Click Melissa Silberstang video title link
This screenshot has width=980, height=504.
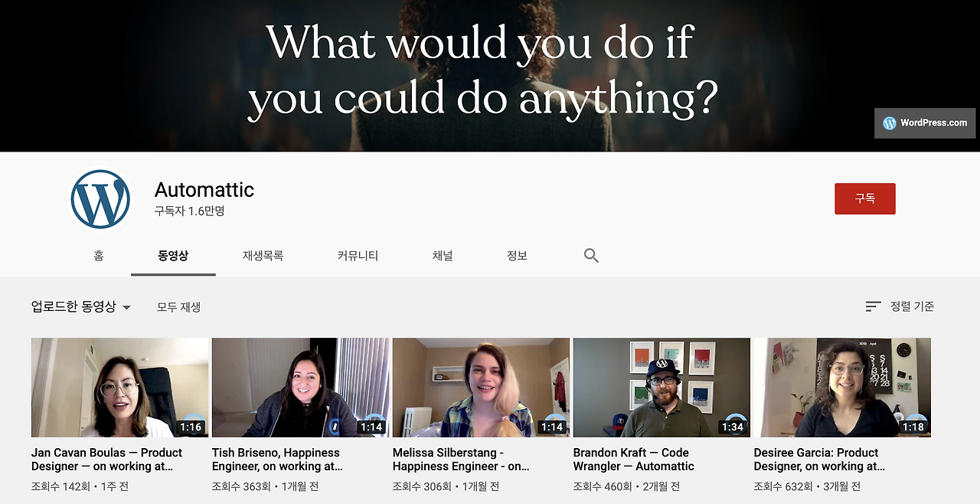point(461,460)
